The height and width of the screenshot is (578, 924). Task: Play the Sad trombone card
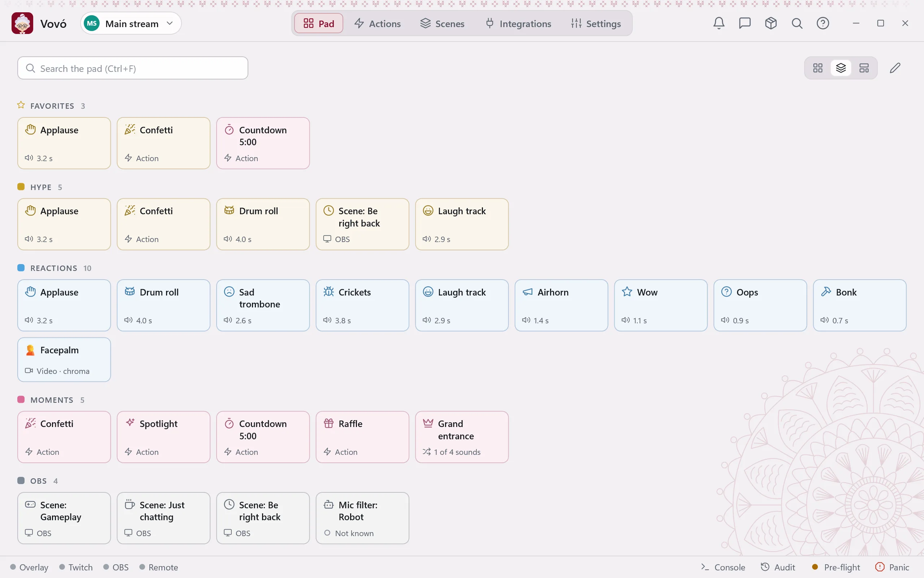tap(263, 305)
